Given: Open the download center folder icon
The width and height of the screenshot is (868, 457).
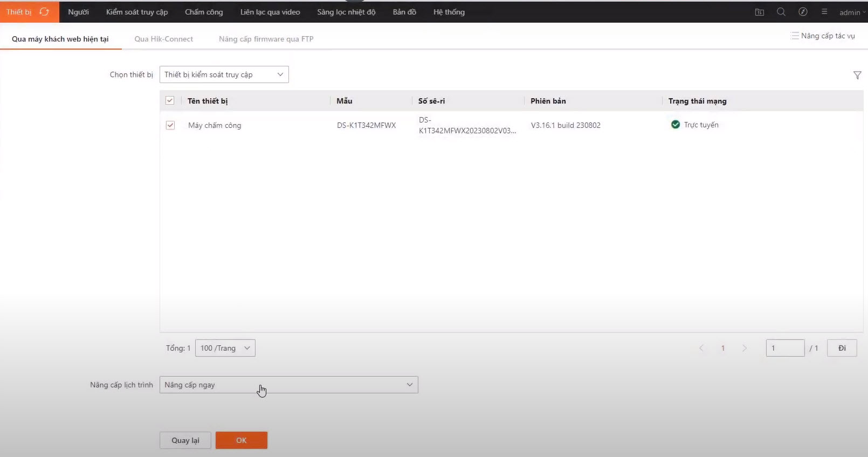Looking at the screenshot, I should [x=759, y=12].
